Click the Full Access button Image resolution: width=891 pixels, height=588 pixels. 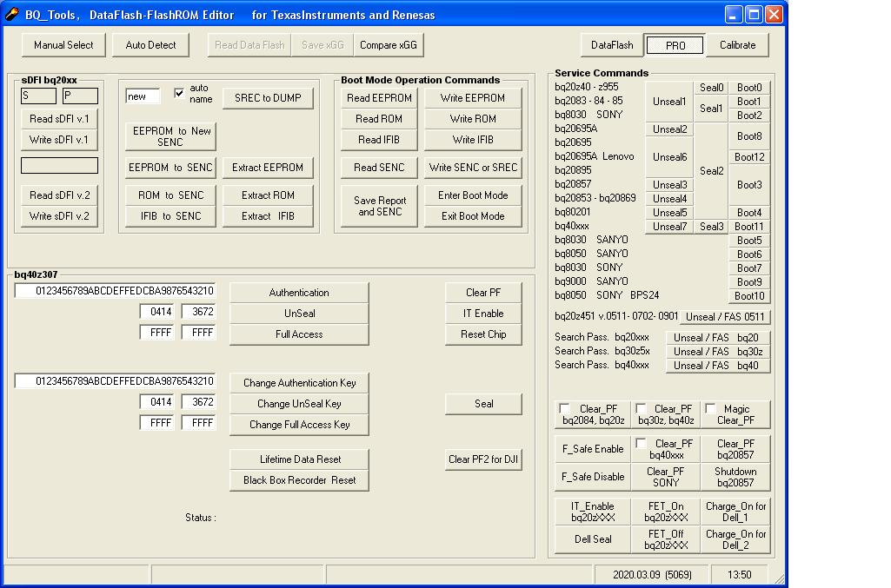(x=299, y=334)
